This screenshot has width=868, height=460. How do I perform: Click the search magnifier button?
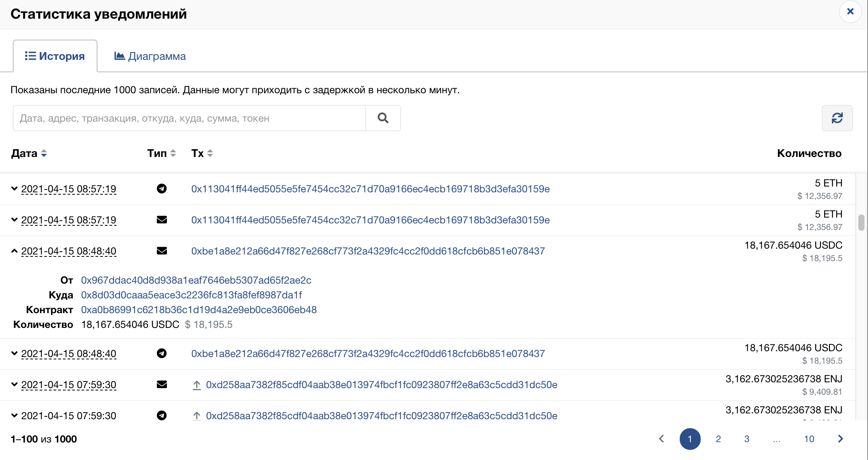[x=383, y=118]
